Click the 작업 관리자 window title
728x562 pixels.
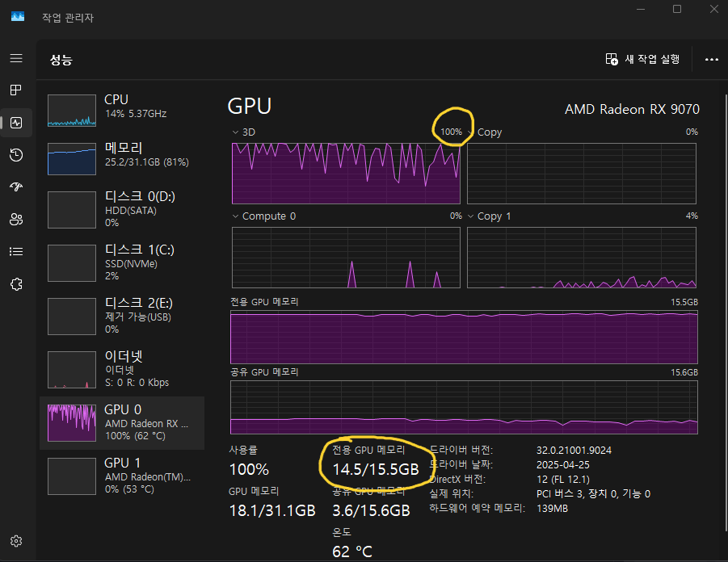[68, 18]
